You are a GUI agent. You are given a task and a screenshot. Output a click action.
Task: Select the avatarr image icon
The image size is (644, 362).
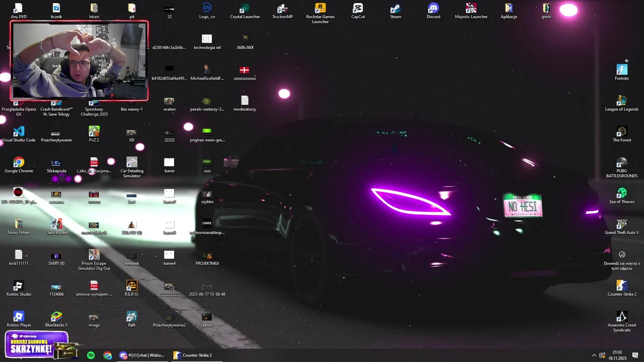[170, 103]
